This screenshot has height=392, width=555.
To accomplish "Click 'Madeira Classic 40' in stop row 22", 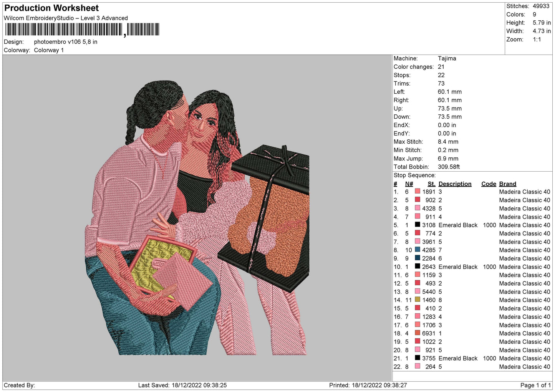I will point(525,367).
